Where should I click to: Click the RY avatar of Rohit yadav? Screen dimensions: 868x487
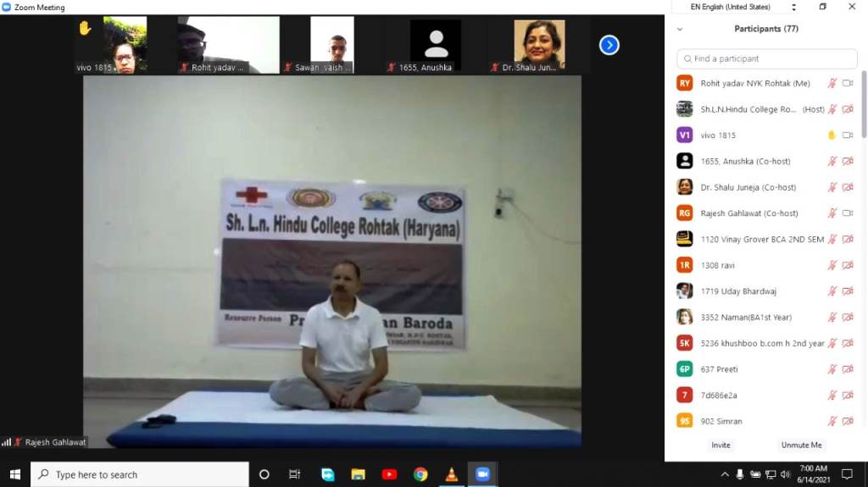[684, 83]
